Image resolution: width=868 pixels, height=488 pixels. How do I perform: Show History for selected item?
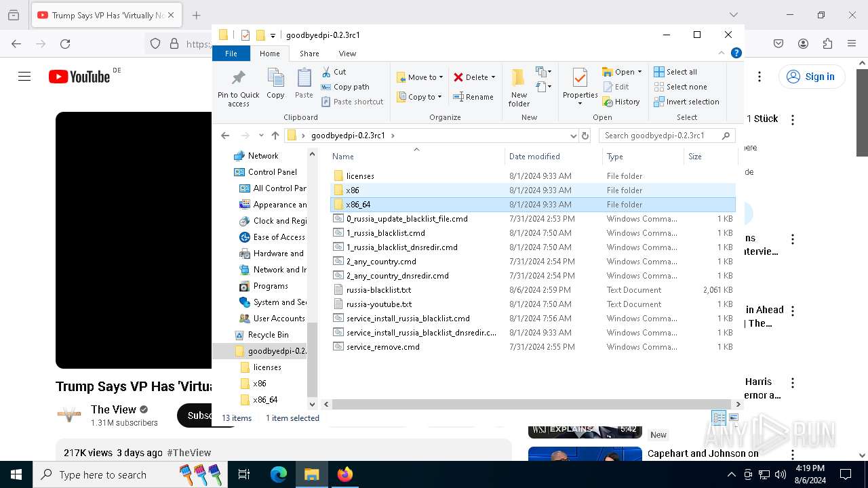tap(620, 102)
